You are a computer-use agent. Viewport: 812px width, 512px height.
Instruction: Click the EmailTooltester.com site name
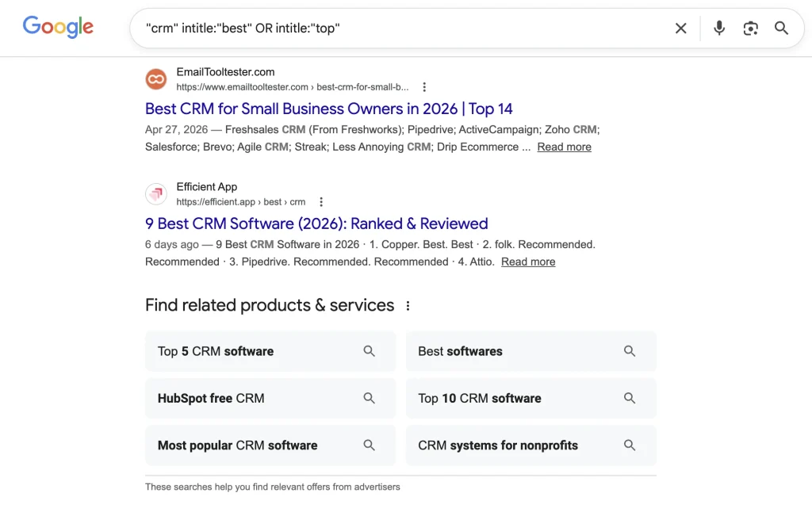click(225, 72)
